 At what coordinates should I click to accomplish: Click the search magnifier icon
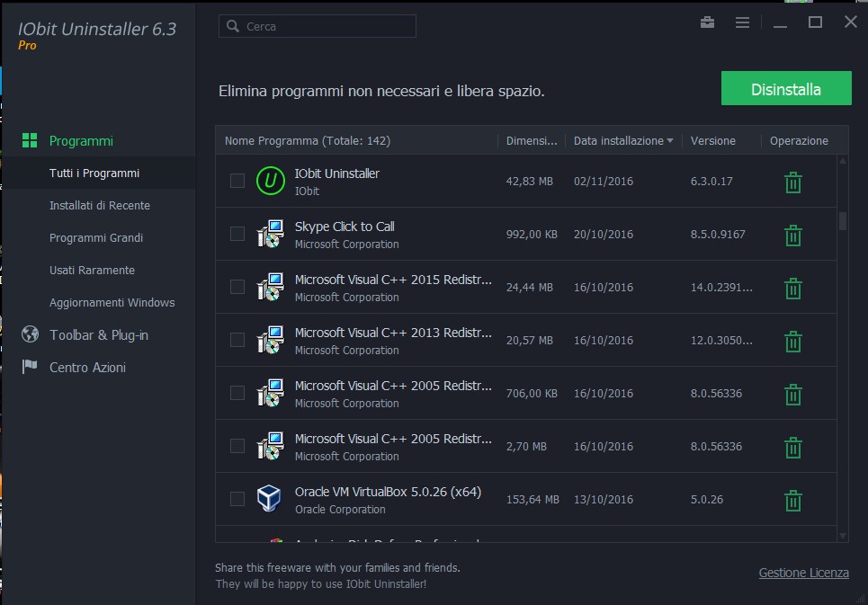click(x=233, y=26)
